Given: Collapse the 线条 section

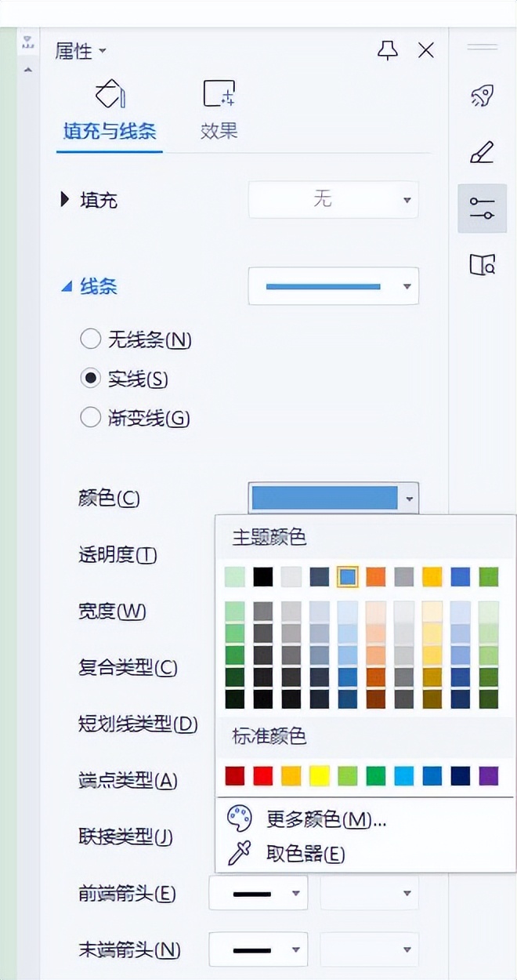Looking at the screenshot, I should (66, 287).
